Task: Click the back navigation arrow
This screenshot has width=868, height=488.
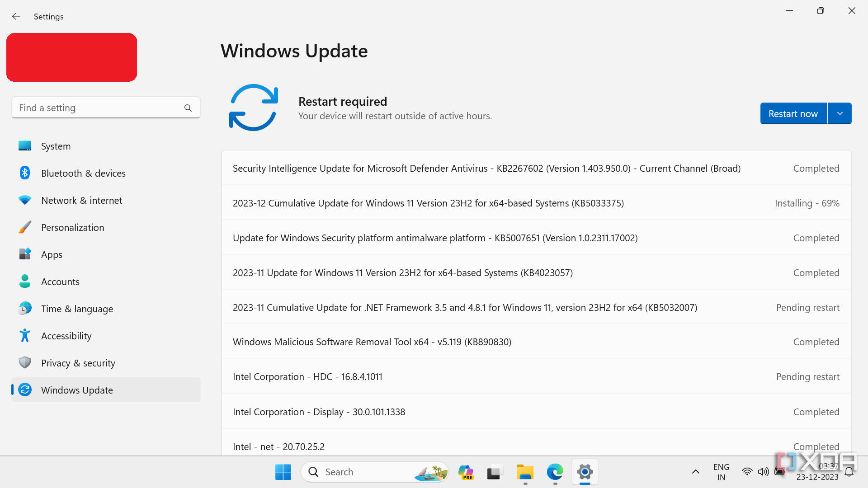Action: point(16,16)
